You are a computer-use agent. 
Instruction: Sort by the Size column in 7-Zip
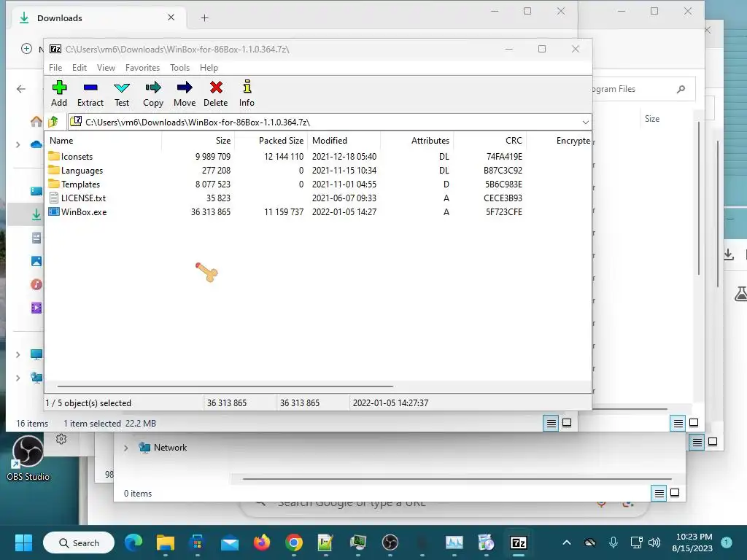tap(198, 141)
